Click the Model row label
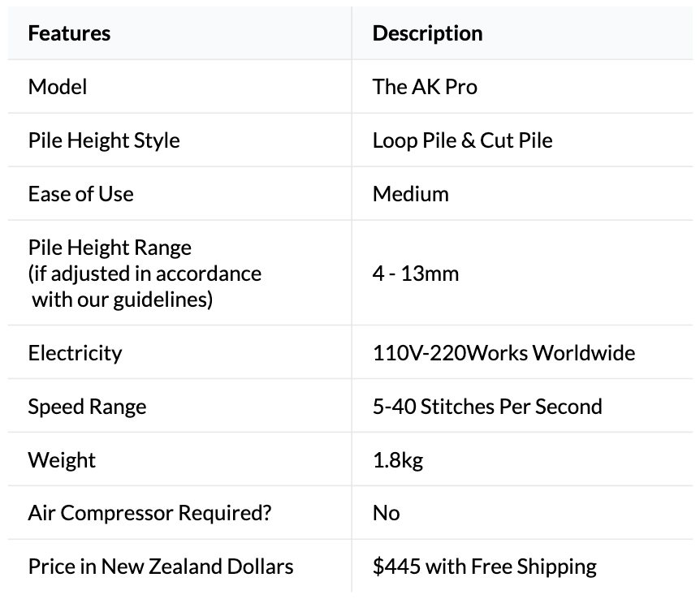 57,86
